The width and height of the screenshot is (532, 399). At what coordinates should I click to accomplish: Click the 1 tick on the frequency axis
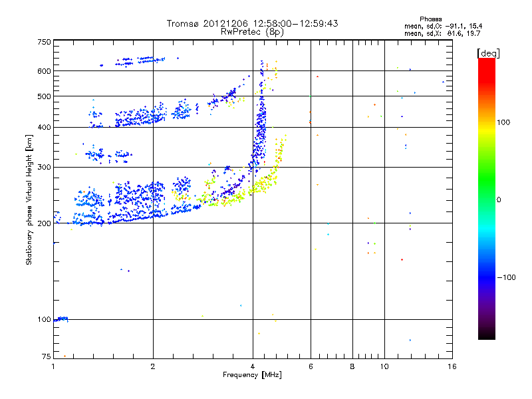pos(53,366)
